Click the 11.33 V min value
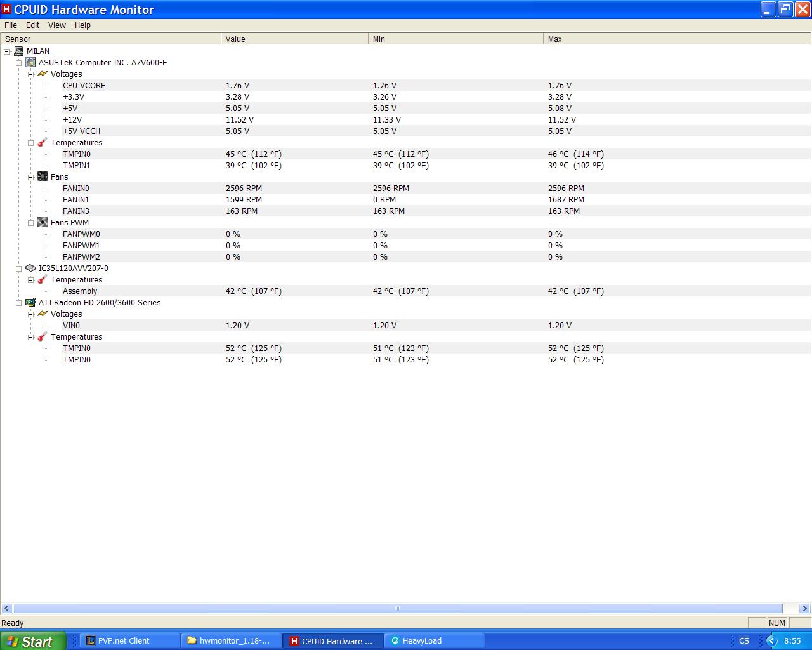 [387, 119]
